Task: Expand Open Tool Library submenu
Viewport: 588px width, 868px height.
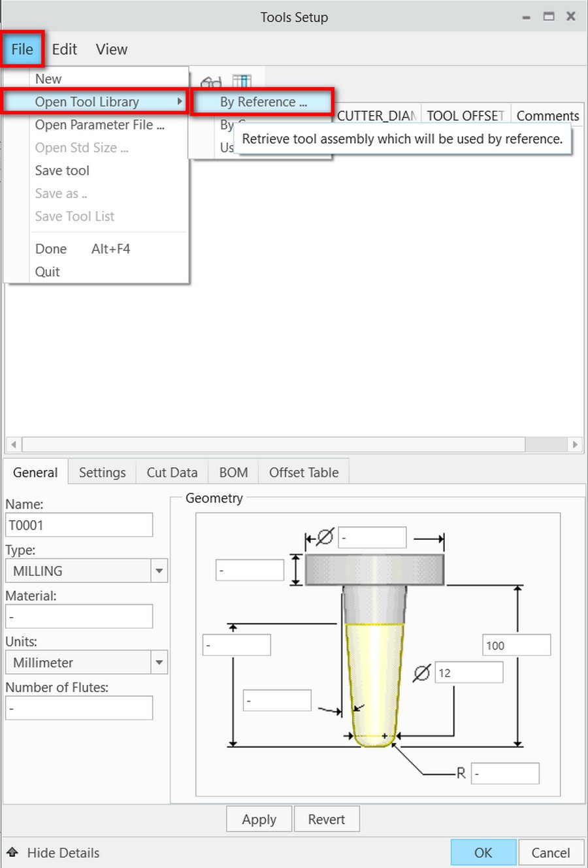Action: pyautogui.click(x=96, y=102)
